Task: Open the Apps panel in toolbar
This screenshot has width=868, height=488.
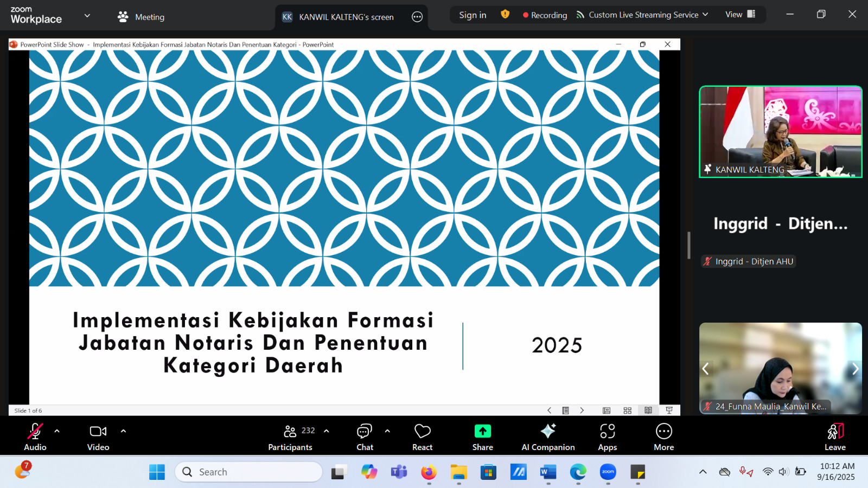Action: coord(607,436)
